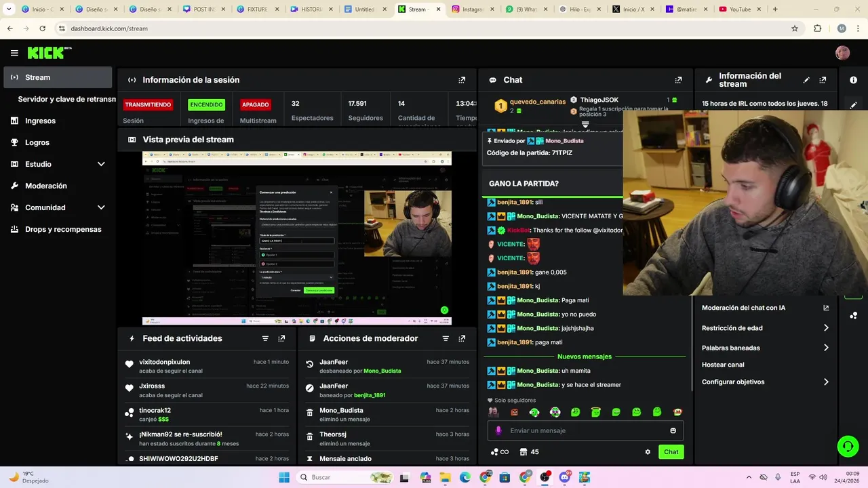
Task: Filter the Acciones de moderador list
Action: [446, 338]
